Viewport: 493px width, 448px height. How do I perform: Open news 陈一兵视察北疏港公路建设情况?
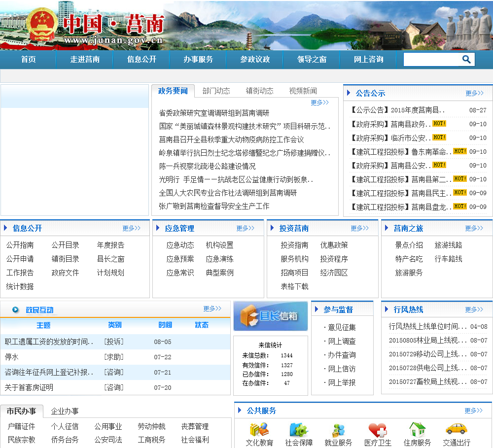click(207, 166)
